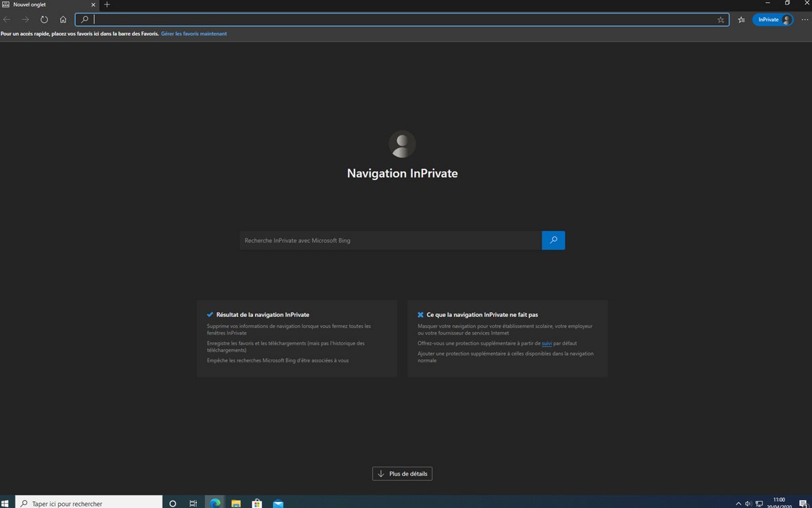Image resolution: width=812 pixels, height=508 pixels.
Task: Click the InPrivate avatar above the page title
Action: pos(402,144)
